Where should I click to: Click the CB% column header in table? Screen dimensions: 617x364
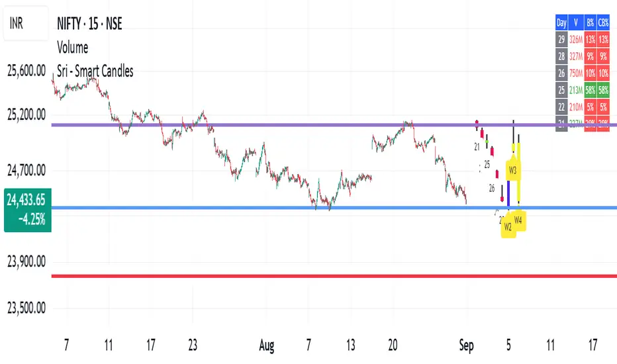603,23
